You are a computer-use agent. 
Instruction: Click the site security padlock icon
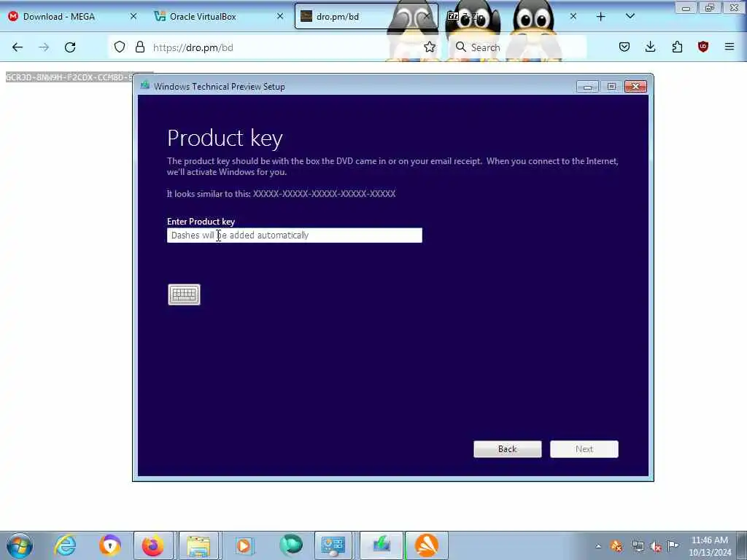(139, 47)
